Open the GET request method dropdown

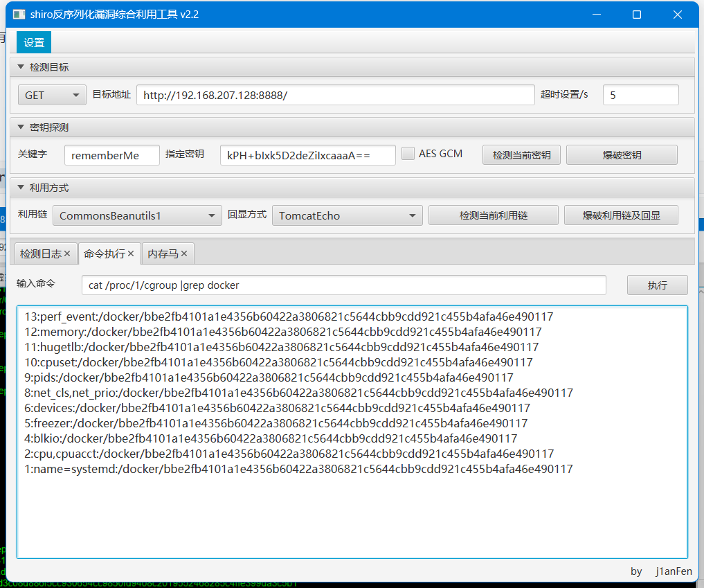pos(52,96)
